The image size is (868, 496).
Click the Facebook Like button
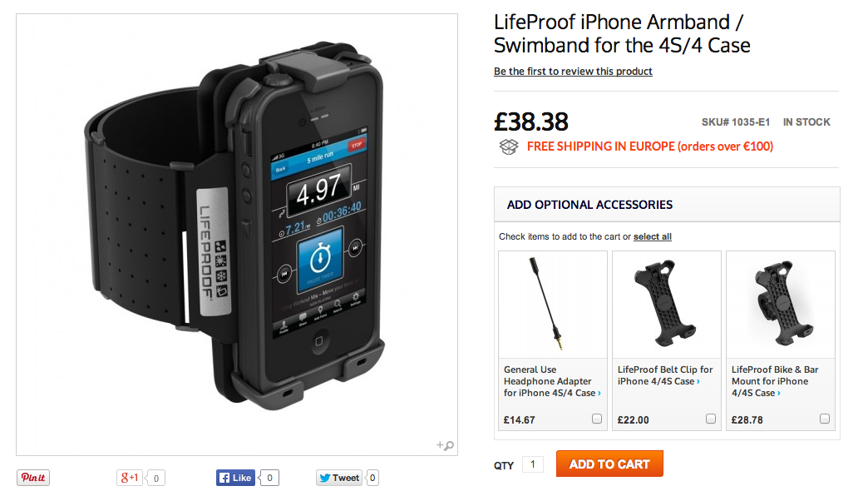click(236, 478)
